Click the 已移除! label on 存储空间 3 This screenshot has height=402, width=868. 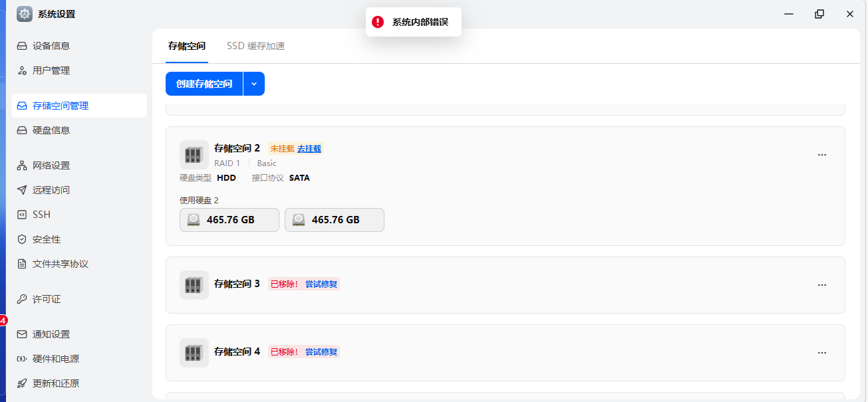[x=285, y=284]
